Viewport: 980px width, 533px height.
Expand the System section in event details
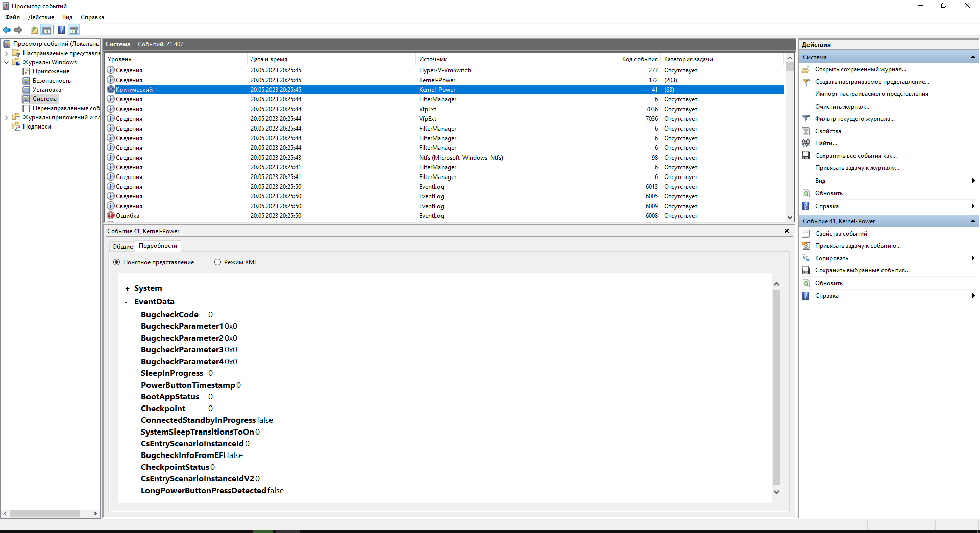coord(127,289)
